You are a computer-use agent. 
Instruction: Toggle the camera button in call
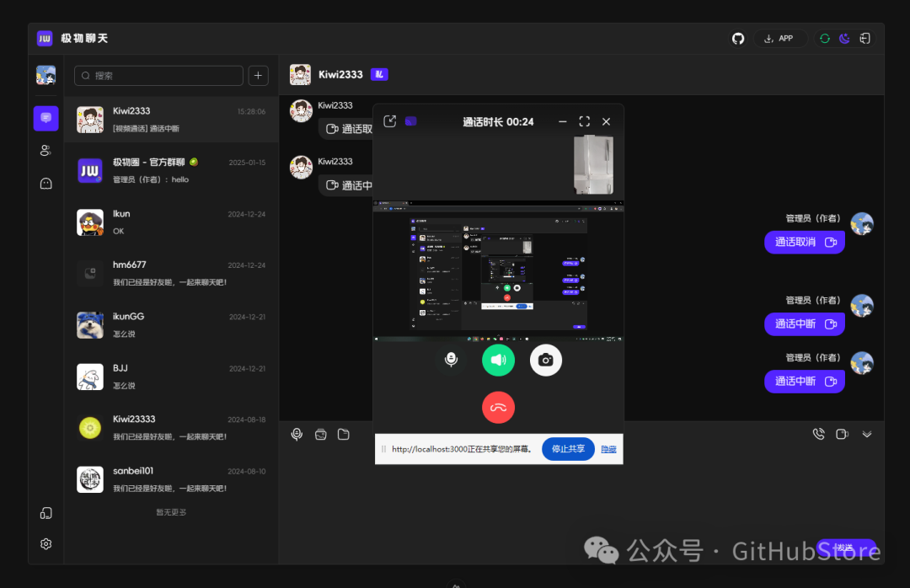click(545, 360)
